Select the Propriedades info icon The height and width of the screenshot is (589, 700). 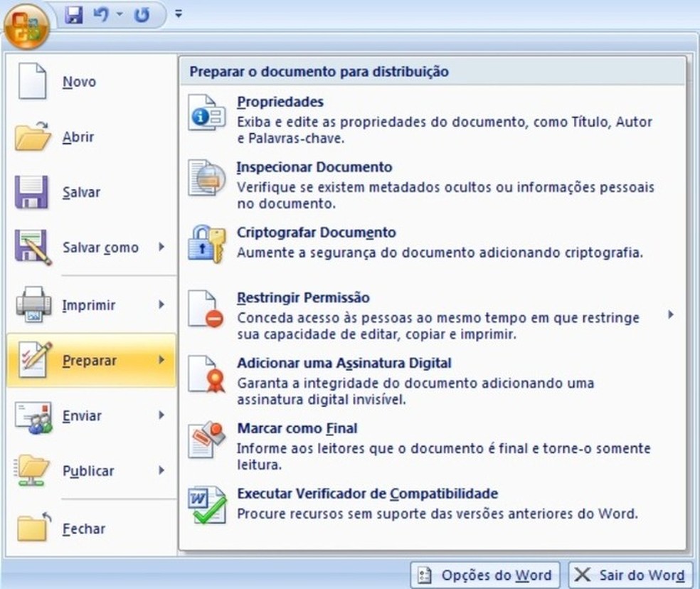[x=206, y=111]
